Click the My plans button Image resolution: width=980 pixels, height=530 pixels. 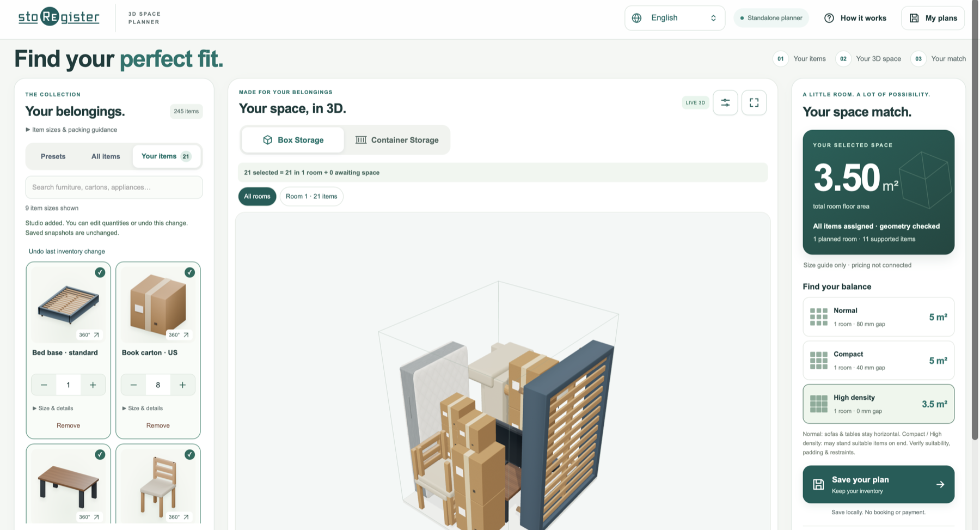pyautogui.click(x=933, y=18)
